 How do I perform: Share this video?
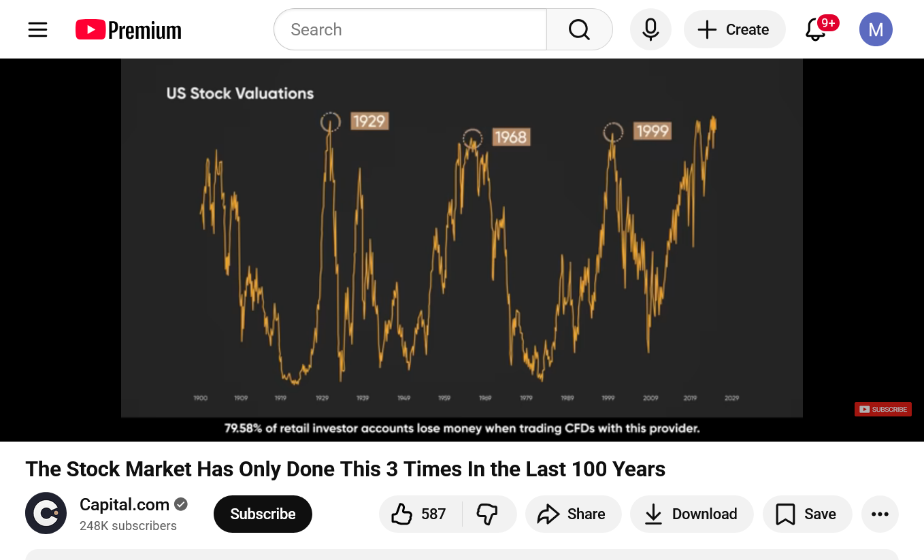(x=572, y=514)
